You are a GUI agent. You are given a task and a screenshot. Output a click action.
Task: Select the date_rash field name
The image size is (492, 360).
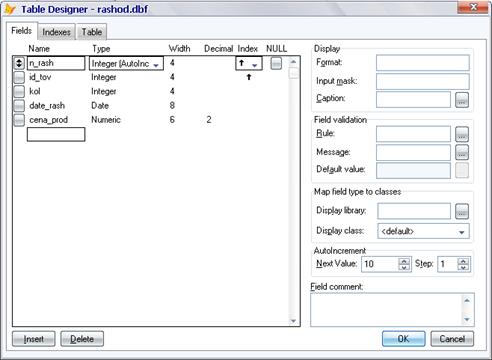[x=47, y=106]
